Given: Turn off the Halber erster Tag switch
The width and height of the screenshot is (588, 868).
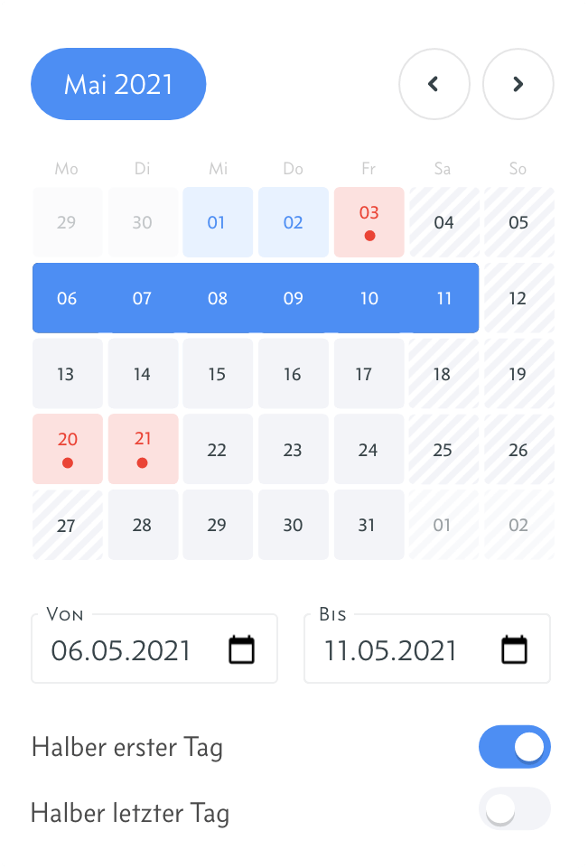Looking at the screenshot, I should 514,747.
